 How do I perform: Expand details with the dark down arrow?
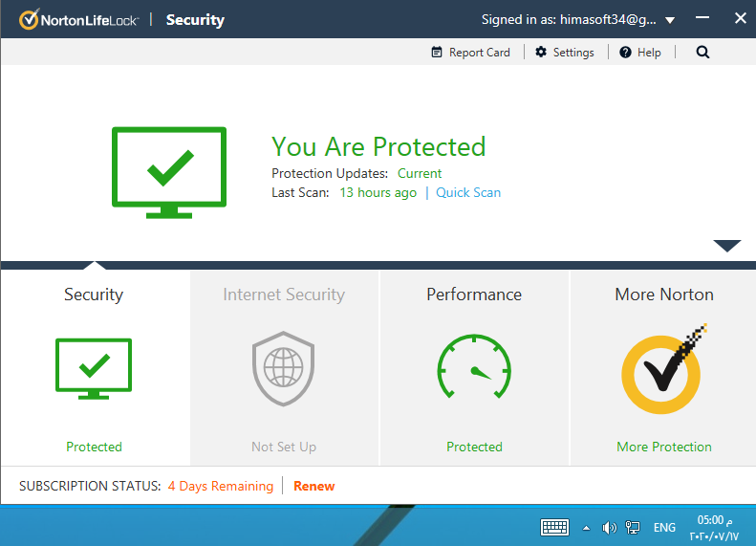click(x=727, y=246)
